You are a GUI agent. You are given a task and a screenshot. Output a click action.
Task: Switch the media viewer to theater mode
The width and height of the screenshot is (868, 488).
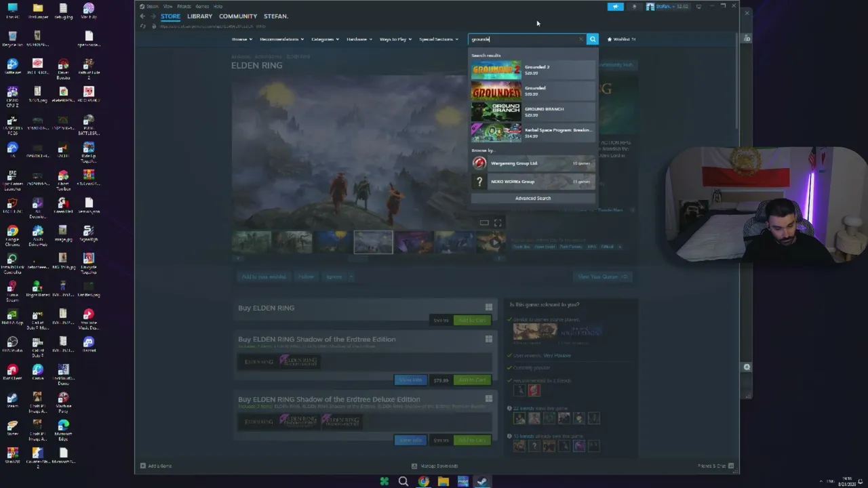click(484, 223)
